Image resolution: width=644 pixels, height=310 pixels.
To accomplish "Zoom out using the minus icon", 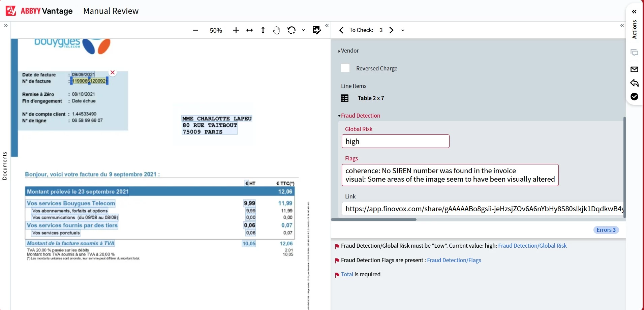I will [195, 30].
